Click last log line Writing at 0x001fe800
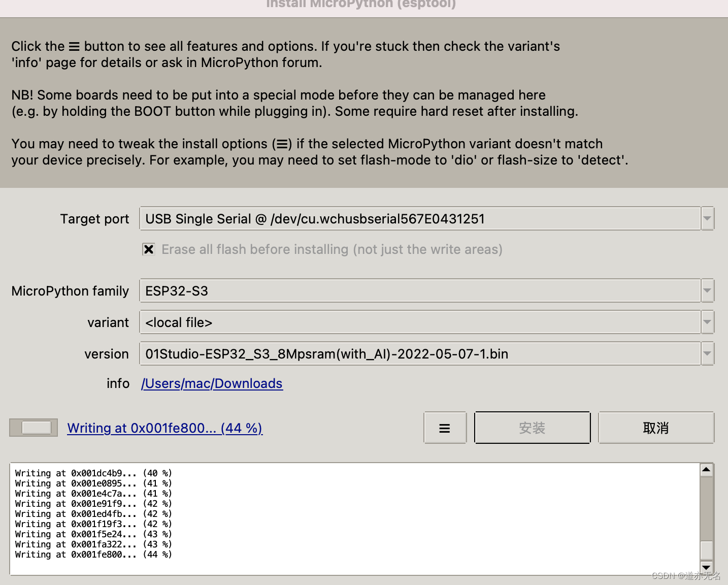728x585 pixels. pyautogui.click(x=94, y=555)
